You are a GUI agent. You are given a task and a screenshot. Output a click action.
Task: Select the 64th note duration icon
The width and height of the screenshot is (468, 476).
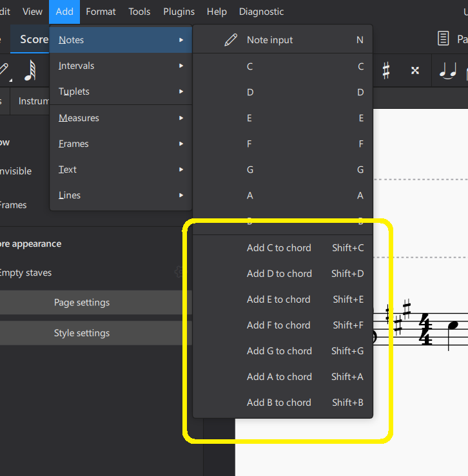coord(30,70)
